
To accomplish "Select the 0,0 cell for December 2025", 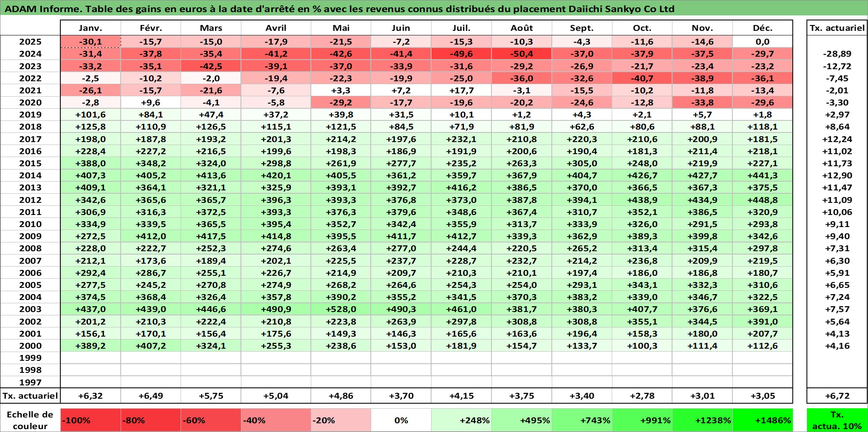I will tap(762, 42).
